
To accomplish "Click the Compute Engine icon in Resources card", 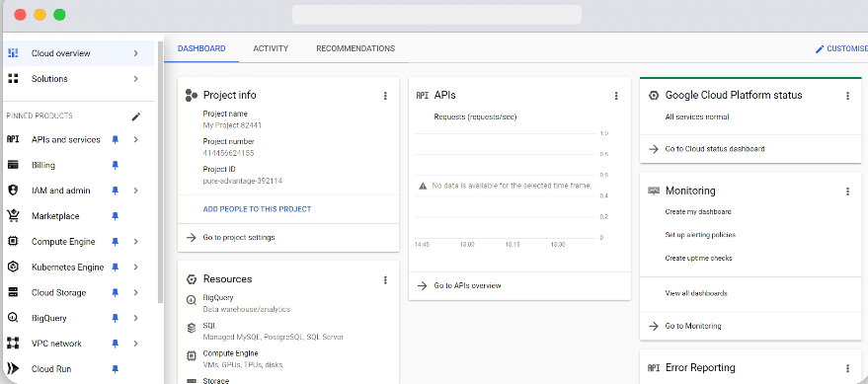I will 192,355.
